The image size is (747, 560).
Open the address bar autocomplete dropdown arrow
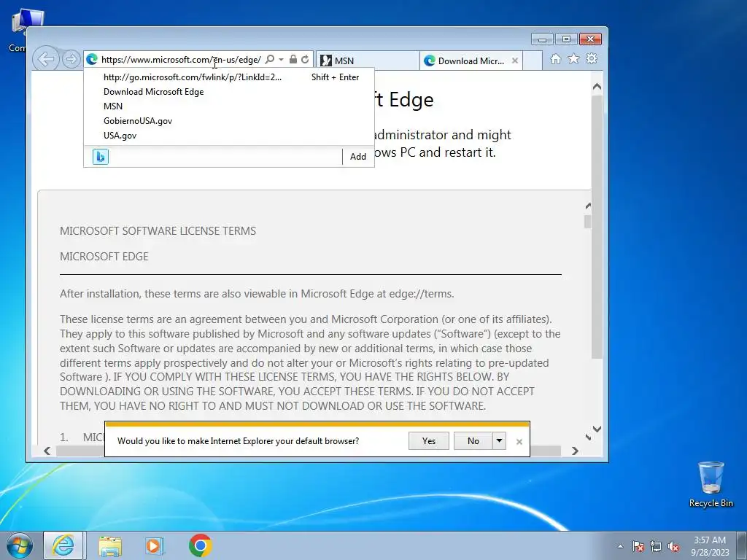click(281, 60)
